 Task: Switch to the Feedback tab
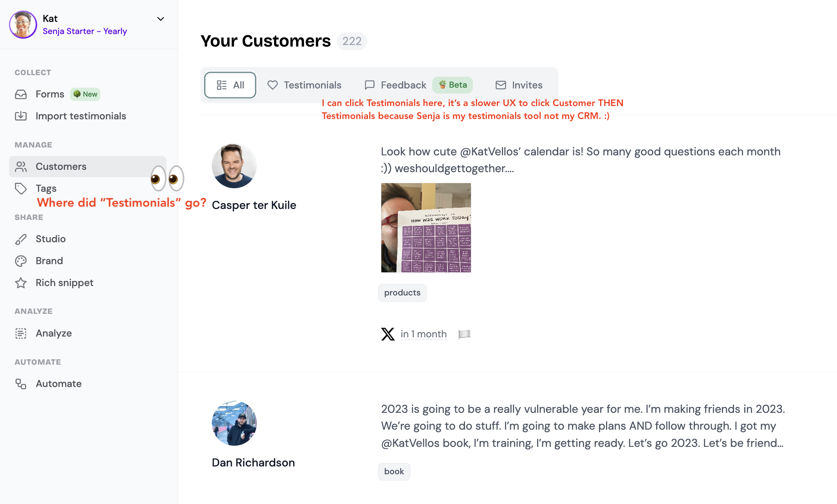pyautogui.click(x=395, y=85)
